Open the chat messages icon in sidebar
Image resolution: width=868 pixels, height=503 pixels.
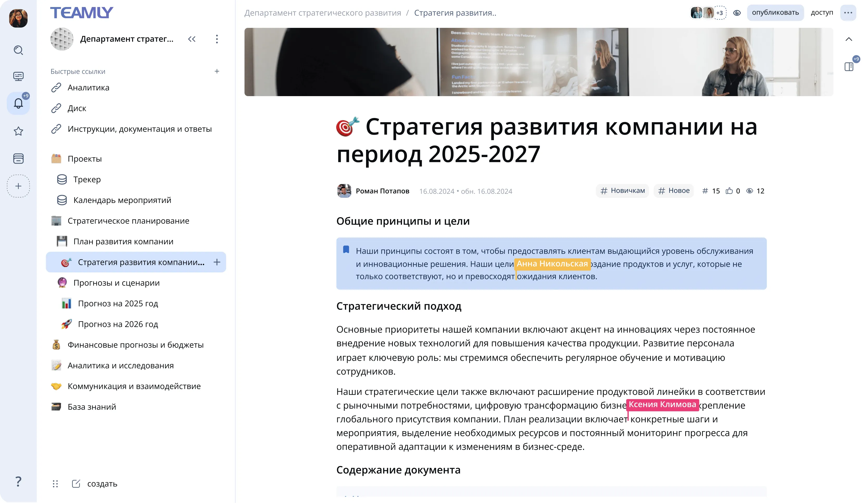pyautogui.click(x=18, y=76)
